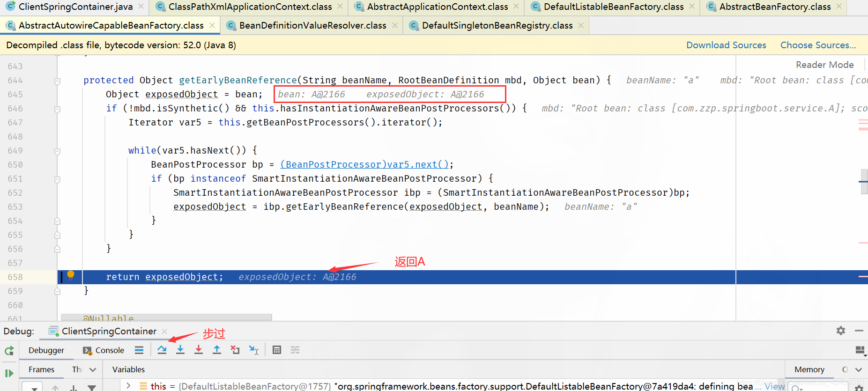This screenshot has width=868, height=391.
Task: Click the red Force Step Into icon
Action: click(x=199, y=350)
